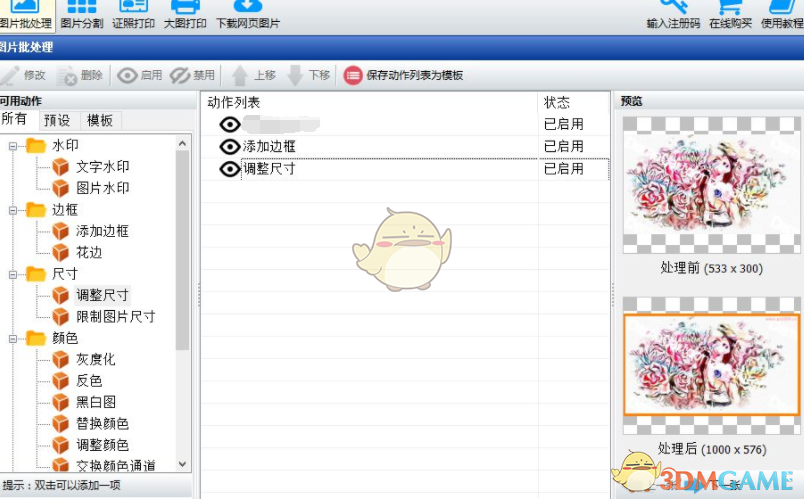Toggle eye icon of first action row
Screen dimensions: 804x499
230,124
